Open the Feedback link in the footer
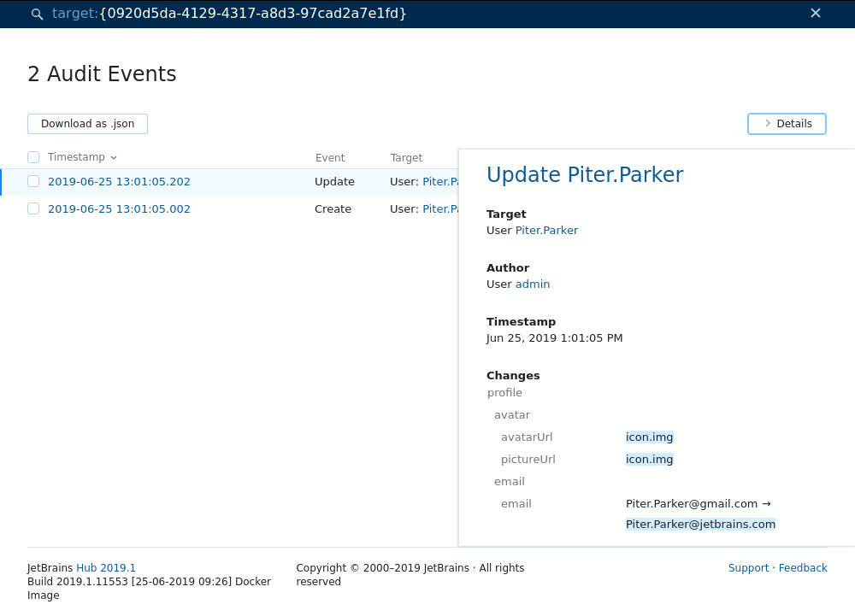Viewport: 855px width, 616px height. 803,567
